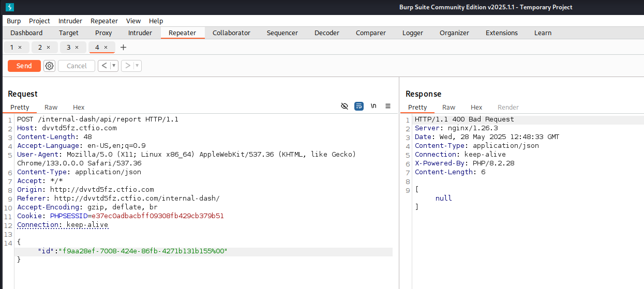Select Repeater sub-tab 3
This screenshot has width=644, height=289.
tap(69, 47)
